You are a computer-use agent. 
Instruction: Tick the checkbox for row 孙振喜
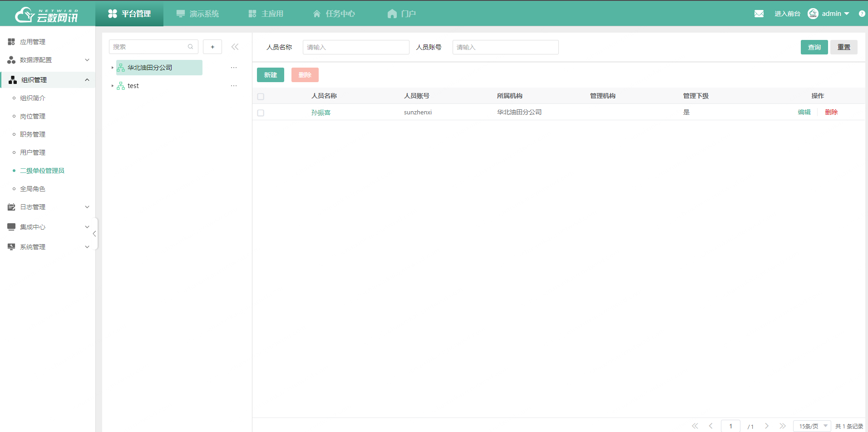pyautogui.click(x=261, y=113)
